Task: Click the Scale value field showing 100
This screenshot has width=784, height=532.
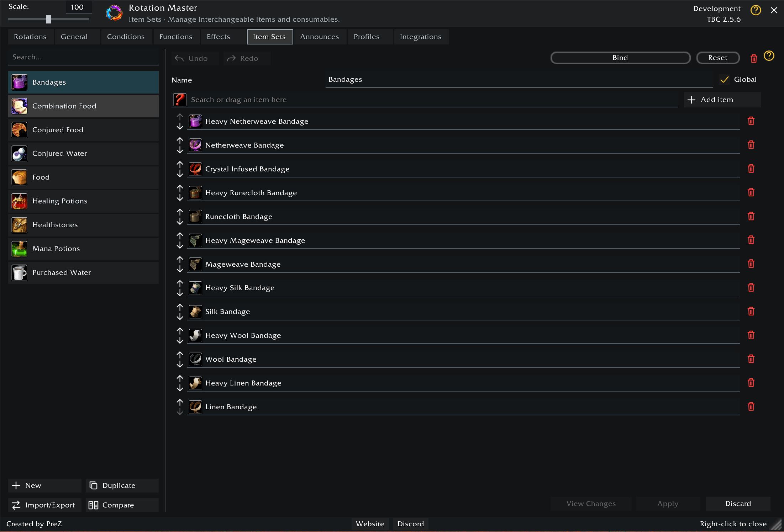Action: (79, 7)
